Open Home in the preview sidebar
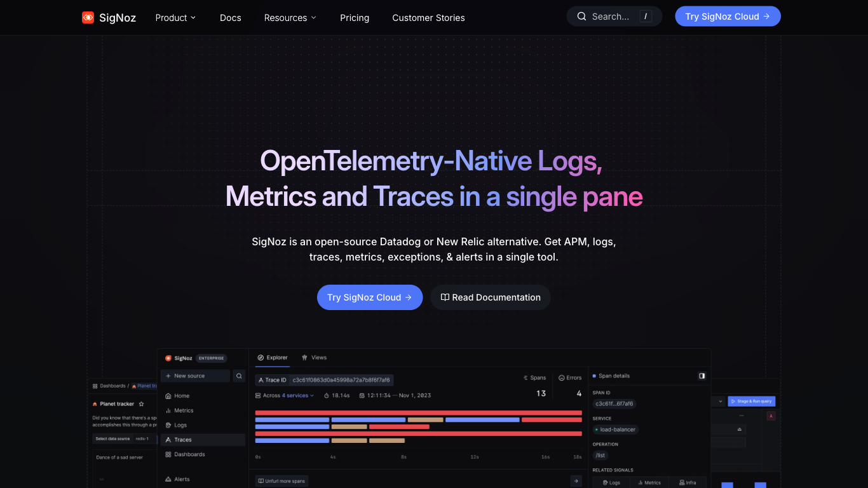 coord(177,396)
